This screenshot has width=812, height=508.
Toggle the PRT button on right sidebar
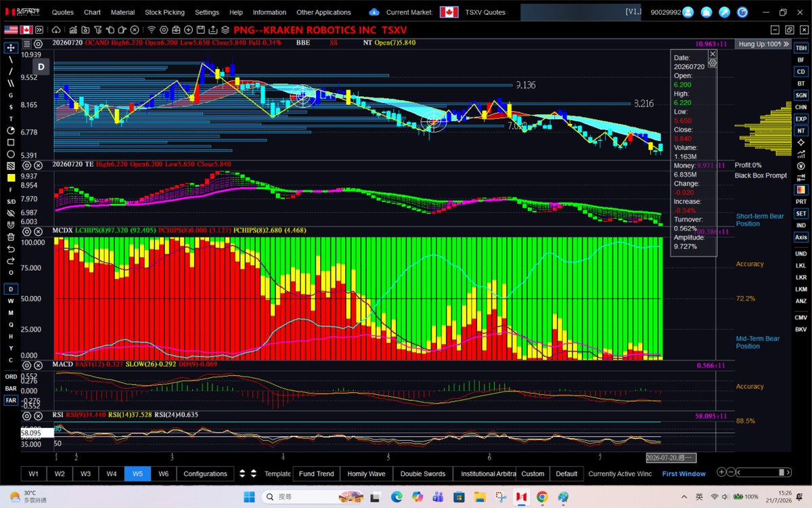[x=800, y=202]
